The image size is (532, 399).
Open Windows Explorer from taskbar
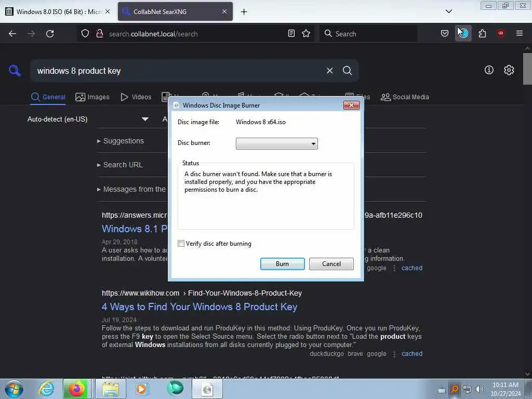[x=111, y=389]
